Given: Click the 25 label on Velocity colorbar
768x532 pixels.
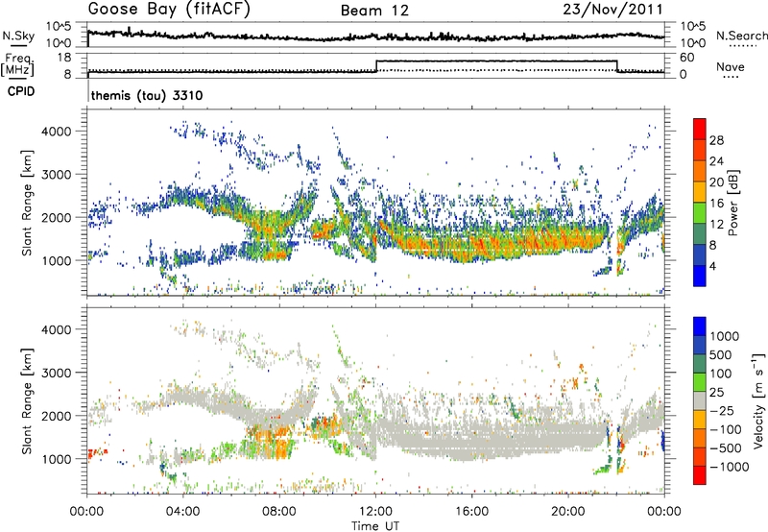Looking at the screenshot, I should [x=716, y=392].
